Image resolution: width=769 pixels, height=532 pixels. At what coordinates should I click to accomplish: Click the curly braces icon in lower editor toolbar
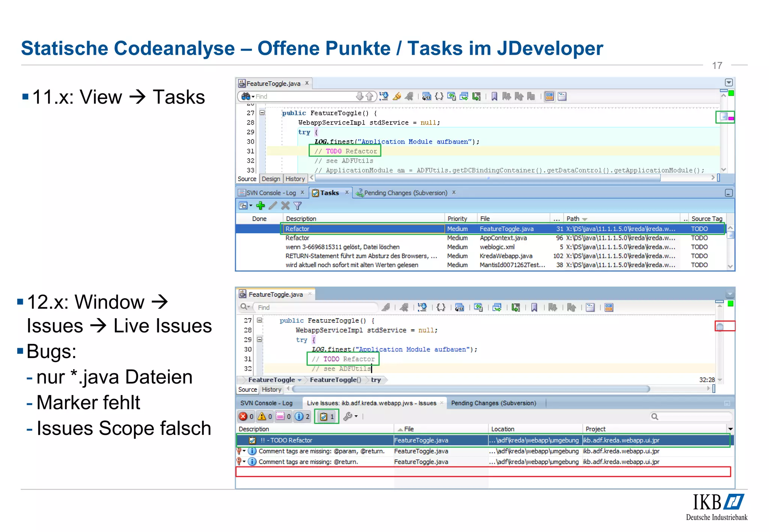441,307
